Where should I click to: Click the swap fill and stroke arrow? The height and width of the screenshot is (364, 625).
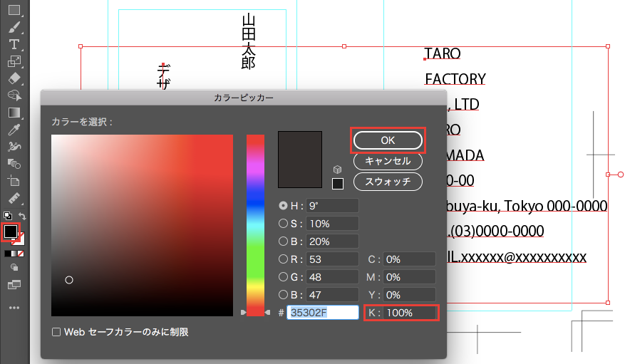[x=23, y=216]
